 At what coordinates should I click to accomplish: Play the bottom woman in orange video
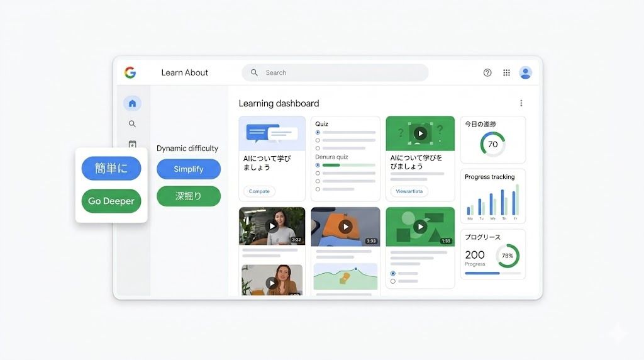tap(271, 283)
